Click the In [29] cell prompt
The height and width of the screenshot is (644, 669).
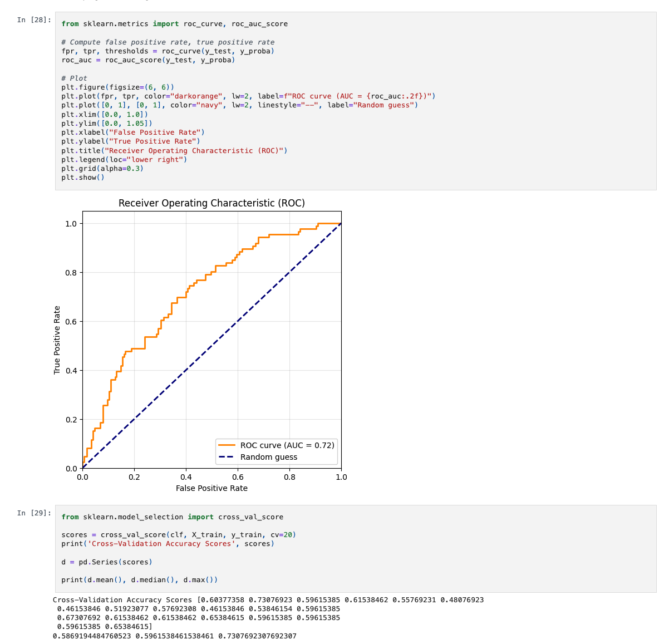(x=34, y=513)
